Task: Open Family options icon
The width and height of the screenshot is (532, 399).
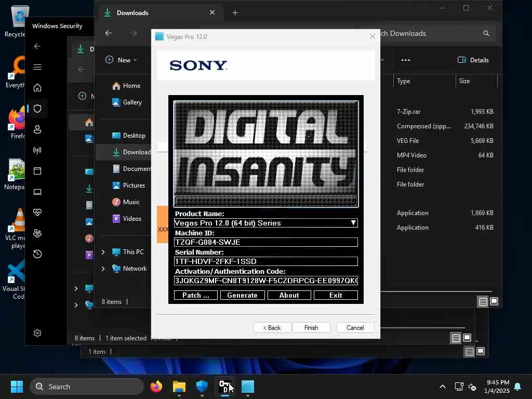Action: [x=37, y=233]
